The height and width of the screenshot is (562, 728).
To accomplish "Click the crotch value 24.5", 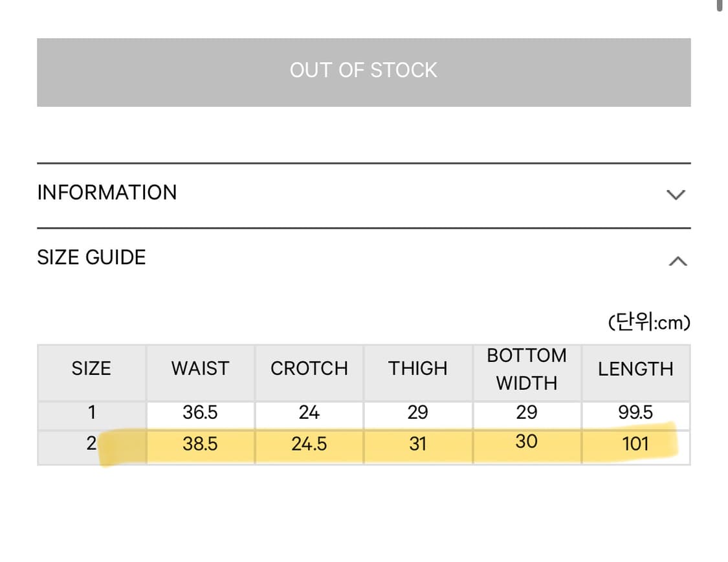I will [x=309, y=444].
